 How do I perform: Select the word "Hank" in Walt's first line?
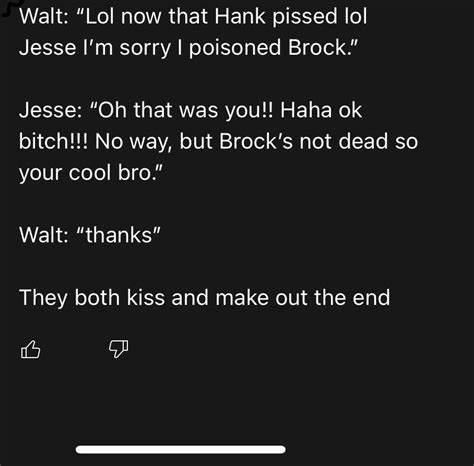click(x=239, y=16)
